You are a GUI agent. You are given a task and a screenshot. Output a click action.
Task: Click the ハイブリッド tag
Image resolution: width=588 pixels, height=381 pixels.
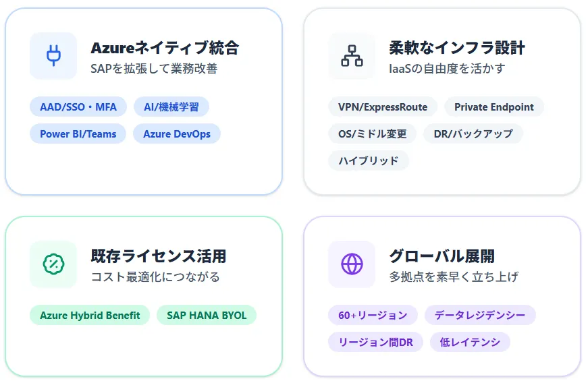tap(369, 161)
